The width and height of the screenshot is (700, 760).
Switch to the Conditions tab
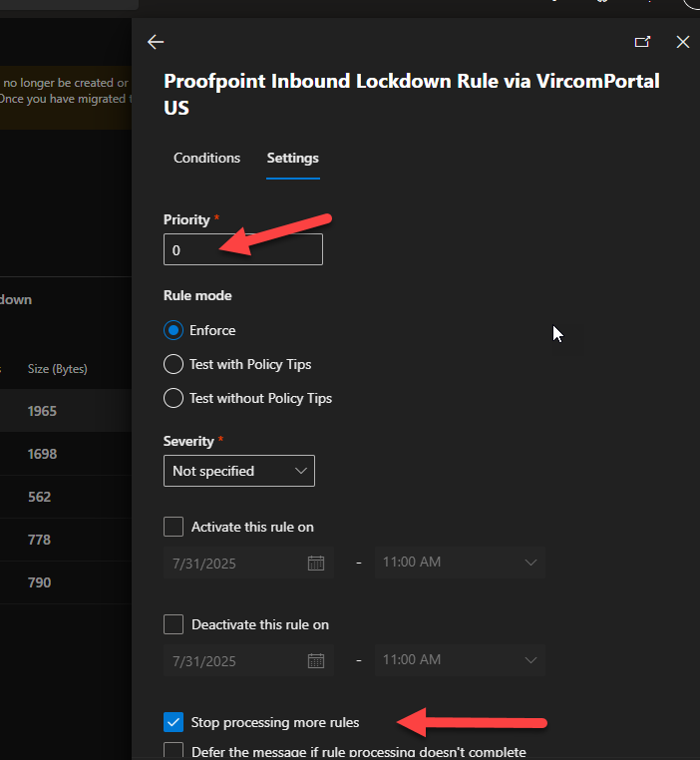coord(206,158)
